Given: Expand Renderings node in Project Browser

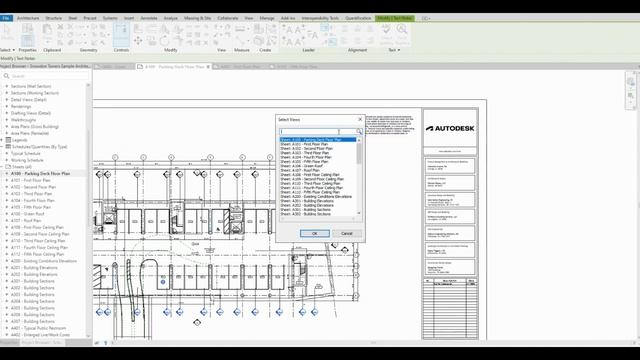Looking at the screenshot, I should click(7, 106).
